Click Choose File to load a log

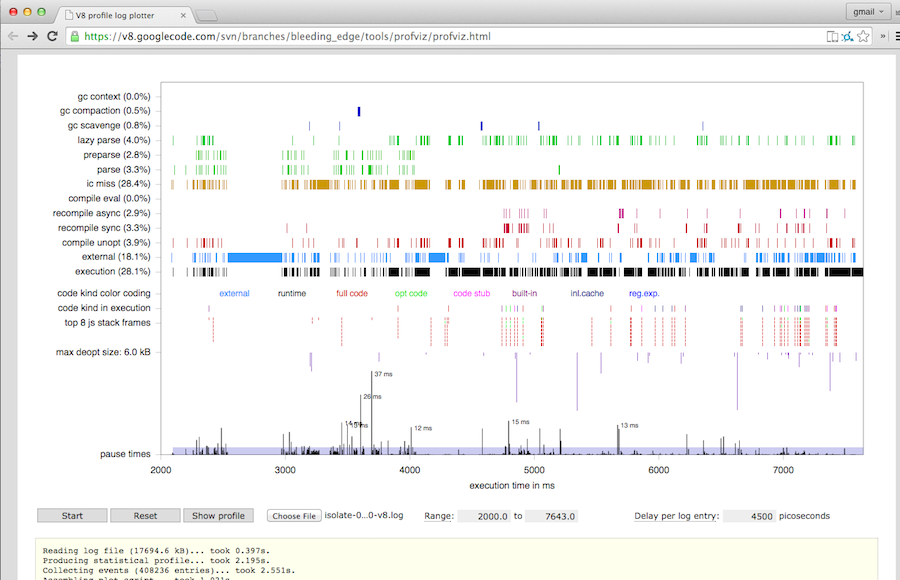tap(293, 515)
